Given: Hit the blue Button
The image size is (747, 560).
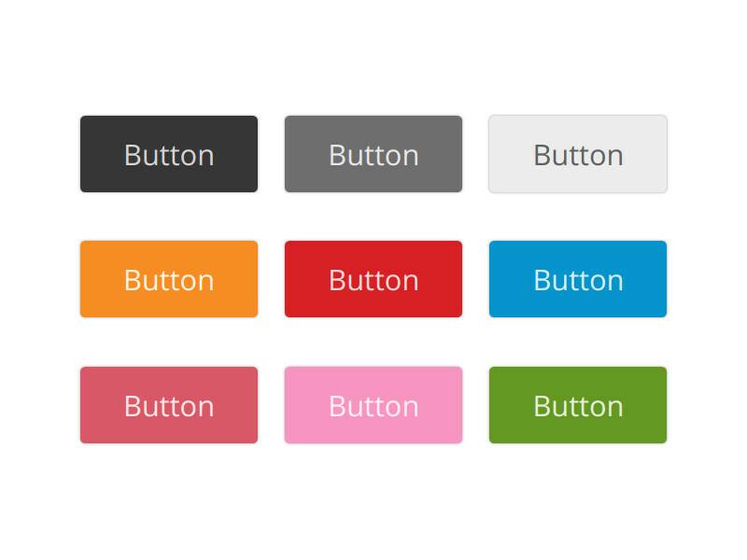Looking at the screenshot, I should pyautogui.click(x=578, y=279).
